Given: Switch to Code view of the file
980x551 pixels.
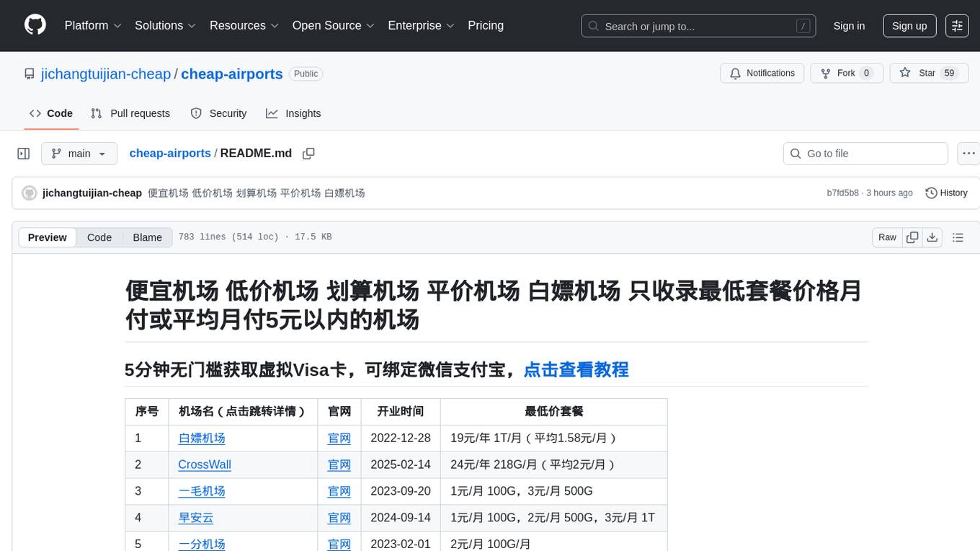Looking at the screenshot, I should click(x=99, y=237).
